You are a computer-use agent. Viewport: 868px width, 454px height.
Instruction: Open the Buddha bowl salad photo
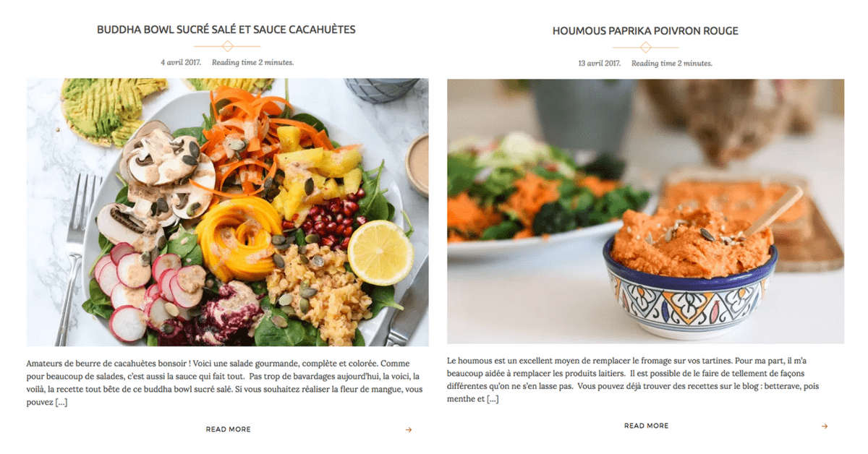pyautogui.click(x=227, y=212)
